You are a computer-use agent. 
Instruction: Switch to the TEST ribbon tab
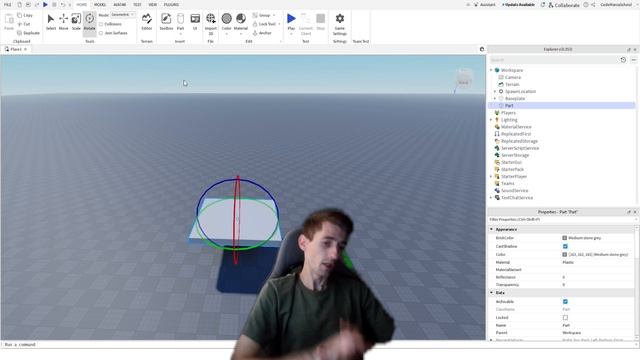click(137, 4)
